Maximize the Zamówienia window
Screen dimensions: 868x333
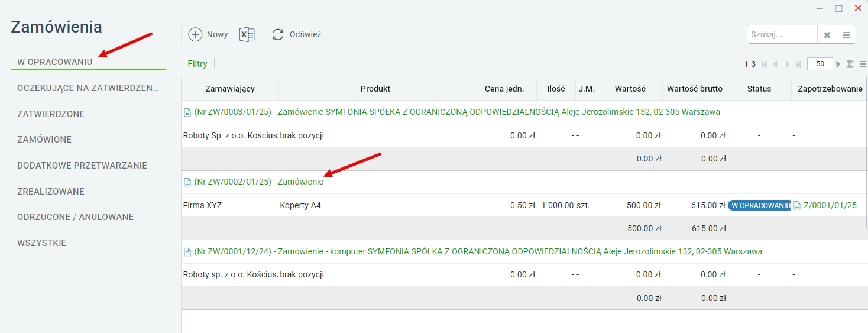point(838,8)
